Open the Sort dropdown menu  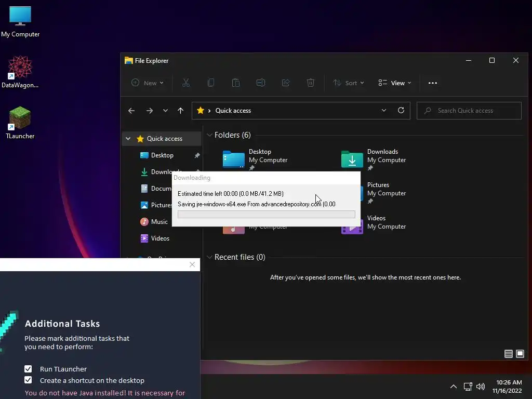pyautogui.click(x=349, y=83)
